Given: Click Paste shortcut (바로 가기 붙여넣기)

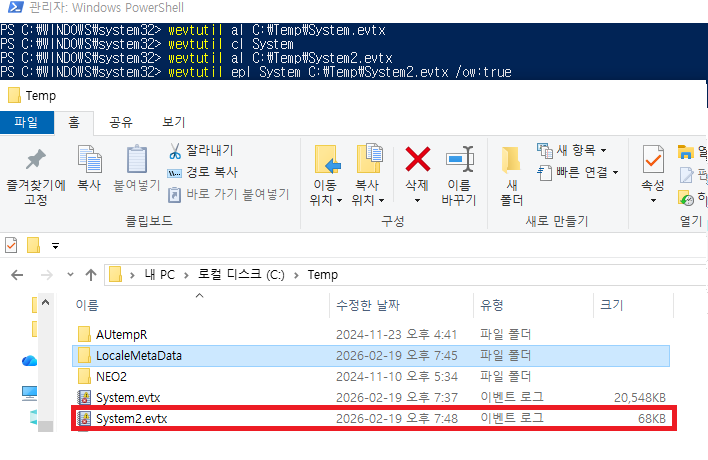Looking at the screenshot, I should coord(228,194).
